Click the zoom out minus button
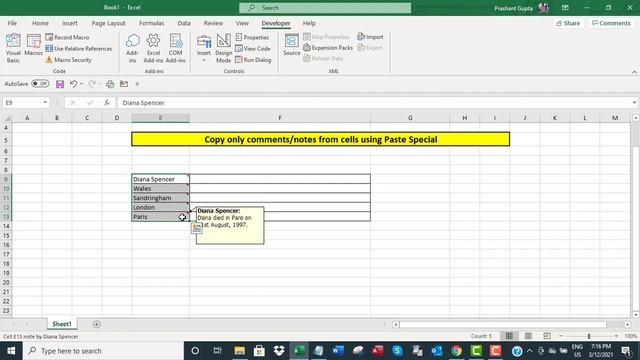 point(561,336)
